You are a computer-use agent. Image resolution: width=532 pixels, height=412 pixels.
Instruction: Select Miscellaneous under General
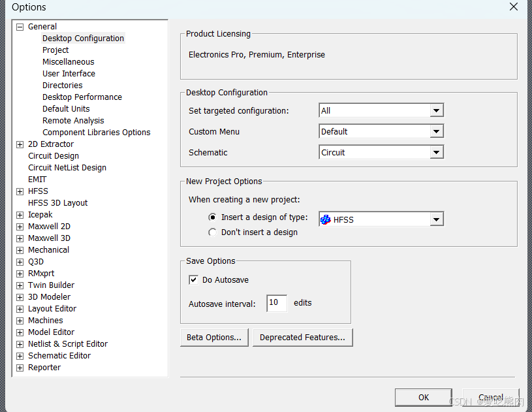pyautogui.click(x=68, y=62)
